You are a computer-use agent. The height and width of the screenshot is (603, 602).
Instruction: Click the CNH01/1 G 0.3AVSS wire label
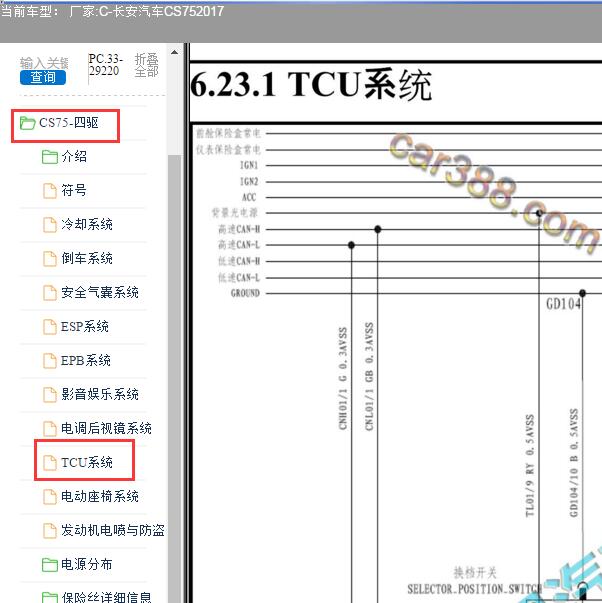pyautogui.click(x=343, y=378)
